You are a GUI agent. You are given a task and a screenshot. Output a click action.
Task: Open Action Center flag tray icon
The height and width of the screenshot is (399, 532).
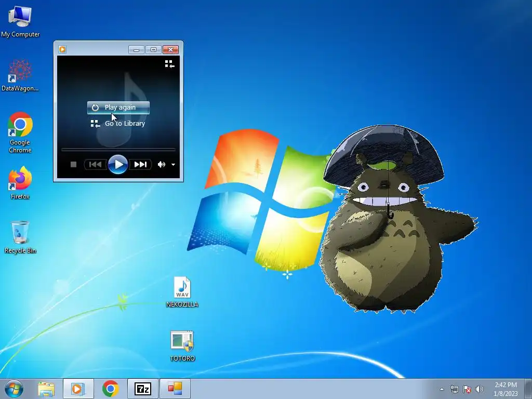coord(467,389)
